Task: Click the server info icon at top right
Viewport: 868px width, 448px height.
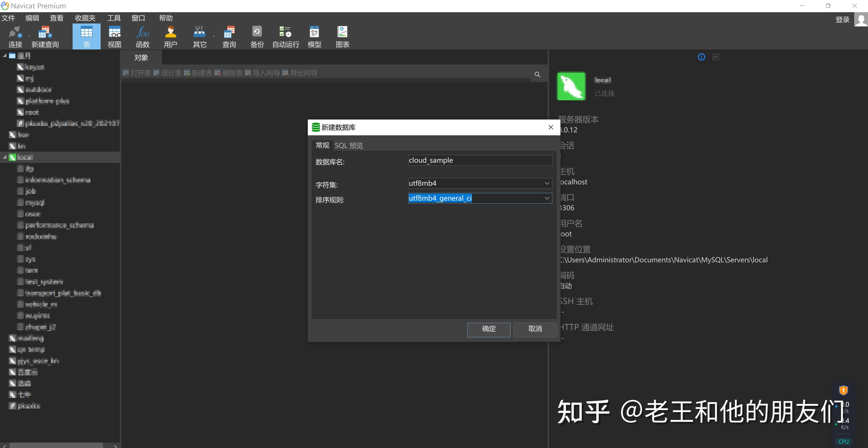Action: pyautogui.click(x=701, y=57)
